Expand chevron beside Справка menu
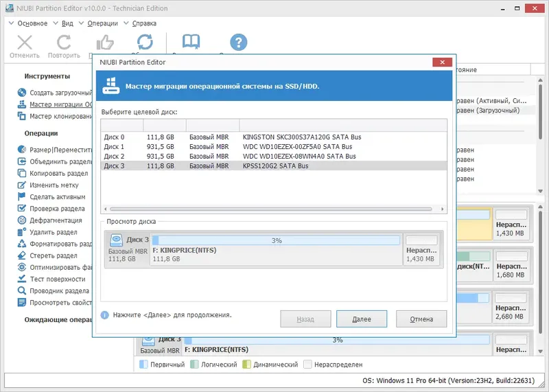549x392 pixels. tap(126, 23)
